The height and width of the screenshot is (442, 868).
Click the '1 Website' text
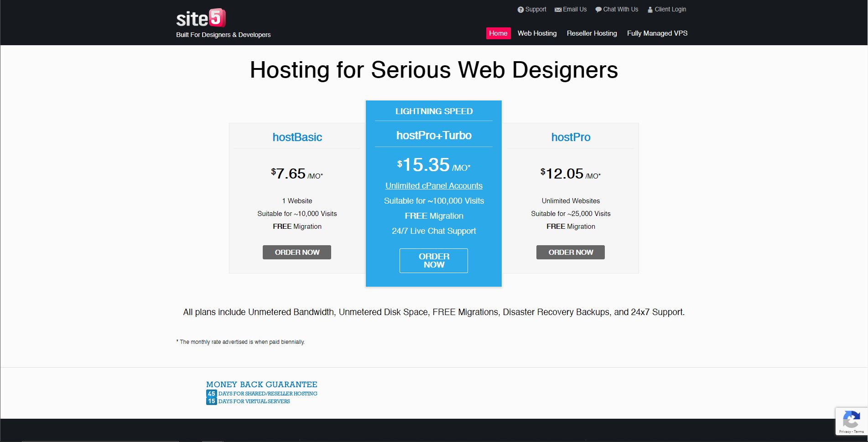(297, 201)
